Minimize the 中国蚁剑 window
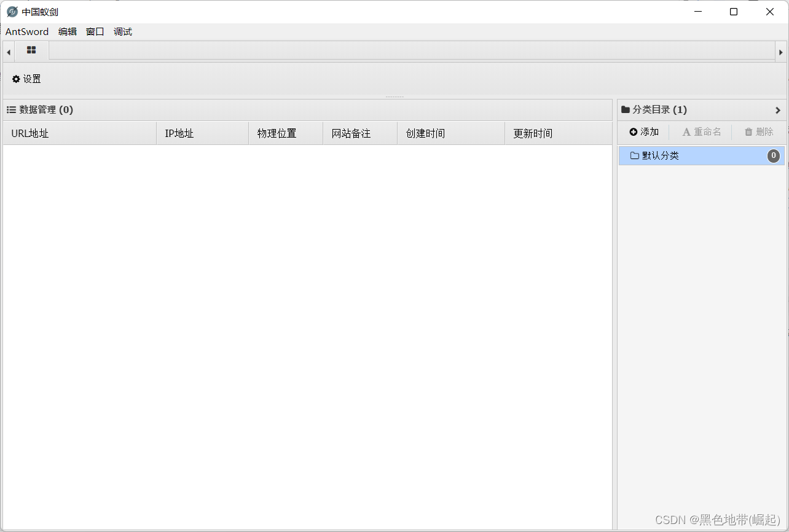The height and width of the screenshot is (532, 789). tap(698, 12)
